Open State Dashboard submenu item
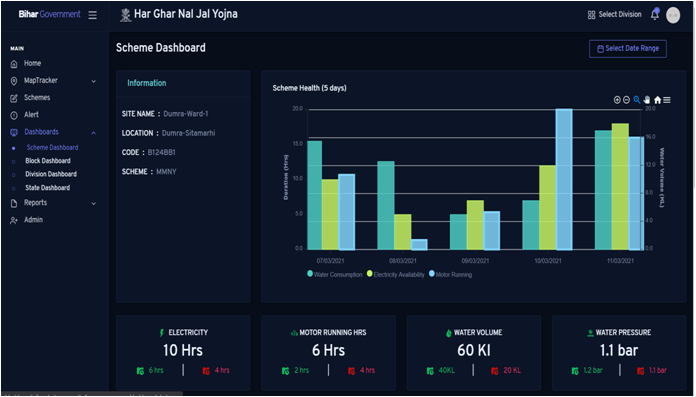 click(47, 188)
